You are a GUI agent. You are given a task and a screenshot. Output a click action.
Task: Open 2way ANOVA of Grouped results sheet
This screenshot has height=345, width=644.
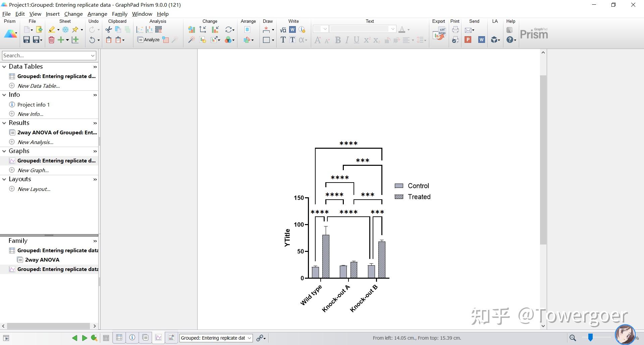[57, 133]
